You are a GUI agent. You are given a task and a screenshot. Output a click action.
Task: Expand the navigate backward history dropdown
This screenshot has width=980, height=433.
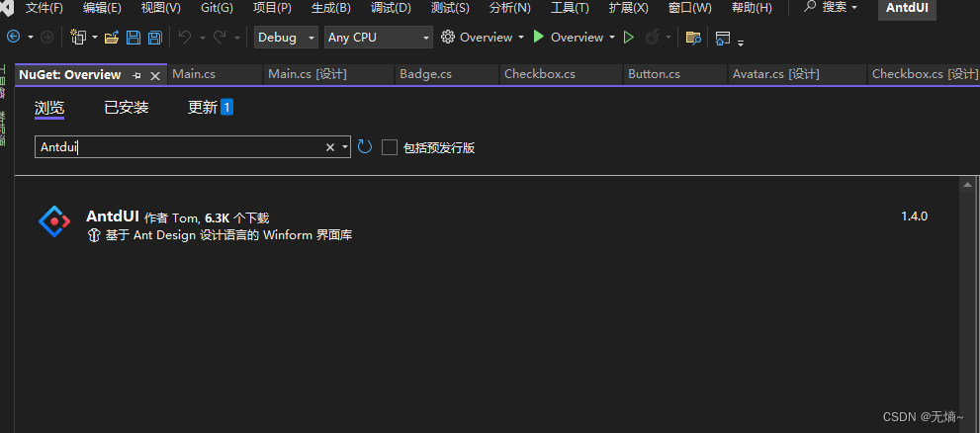coord(30,39)
